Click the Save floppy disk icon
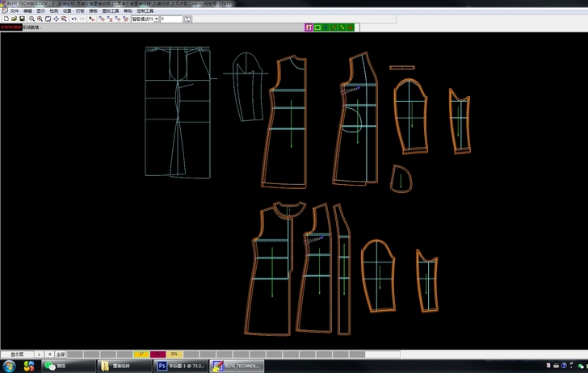Screen dimensions: 588x373 click(x=22, y=19)
